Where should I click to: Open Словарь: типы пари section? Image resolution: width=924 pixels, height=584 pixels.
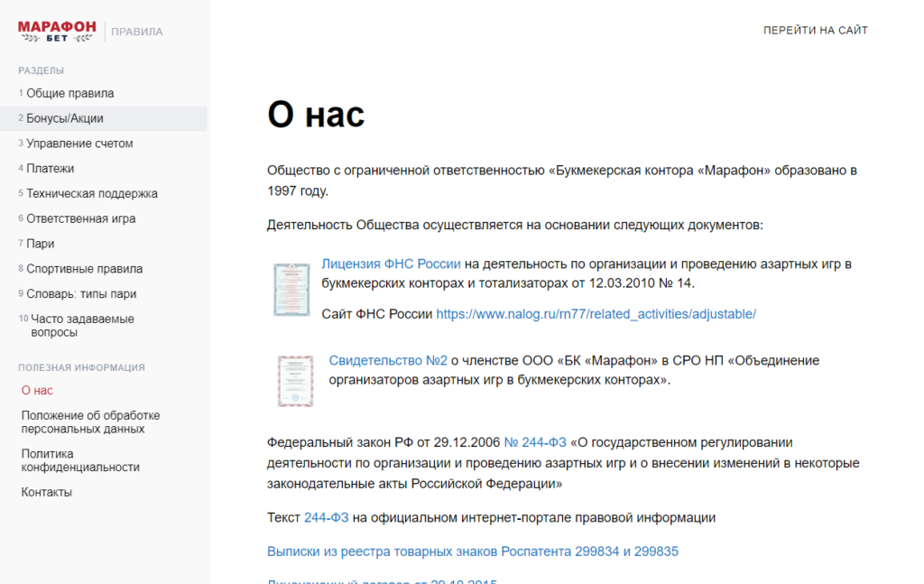coord(81,293)
